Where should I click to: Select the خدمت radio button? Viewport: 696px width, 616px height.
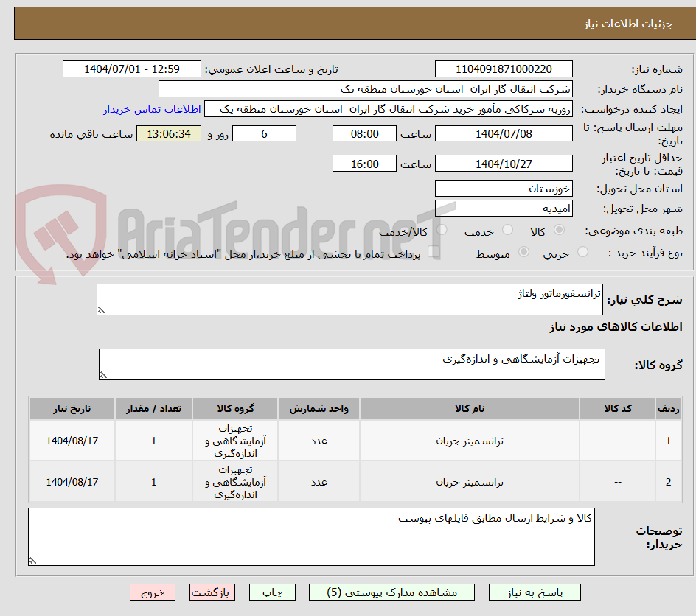tap(508, 229)
